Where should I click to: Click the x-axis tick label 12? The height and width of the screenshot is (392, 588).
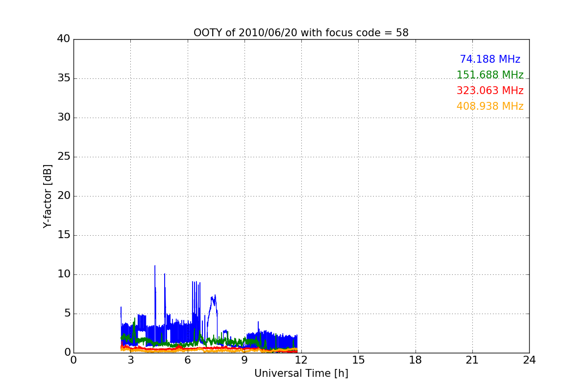tap(301, 360)
